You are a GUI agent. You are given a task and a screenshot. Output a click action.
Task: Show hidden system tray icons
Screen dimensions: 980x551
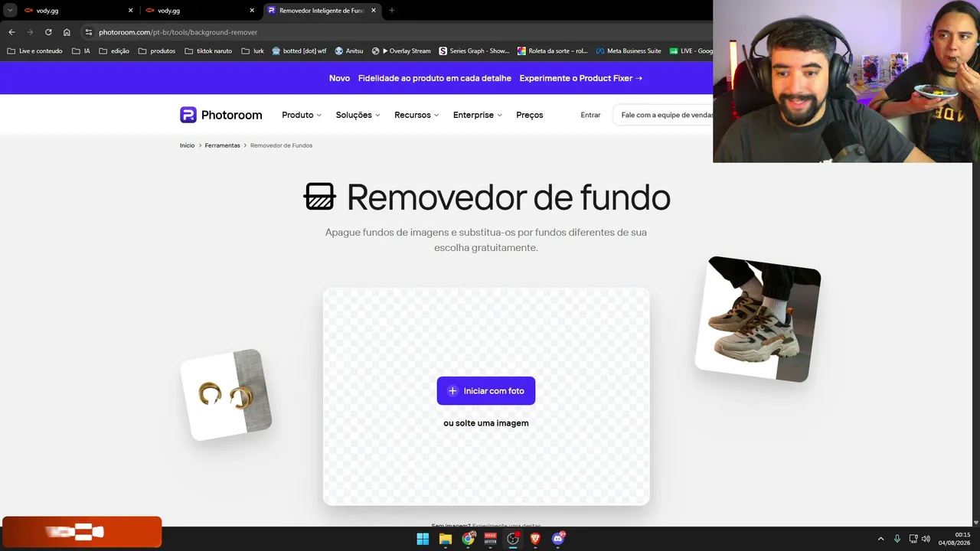[880, 539]
